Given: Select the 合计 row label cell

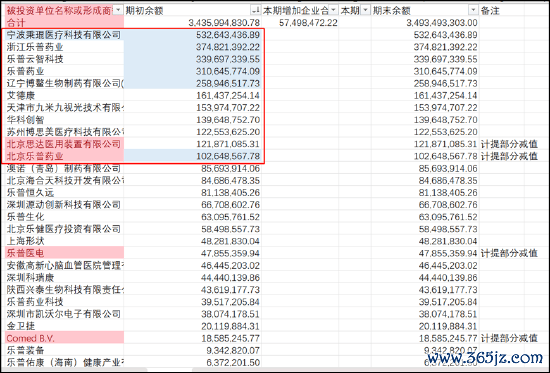Looking at the screenshot, I should (x=64, y=23).
